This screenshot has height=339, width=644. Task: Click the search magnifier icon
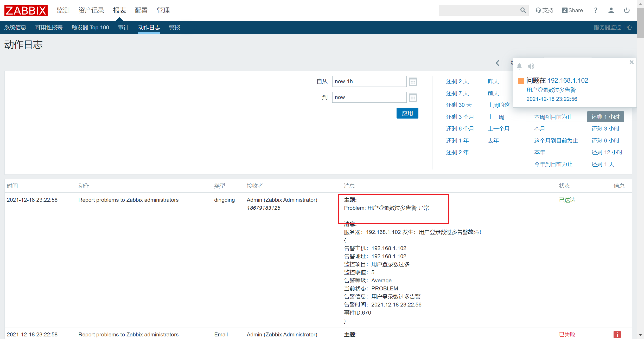coord(523,10)
